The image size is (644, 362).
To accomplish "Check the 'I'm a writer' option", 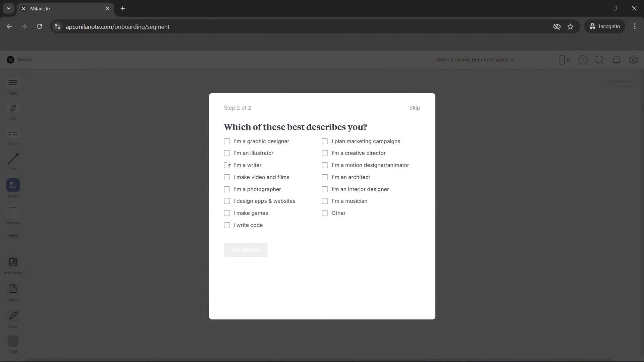I will point(227,165).
